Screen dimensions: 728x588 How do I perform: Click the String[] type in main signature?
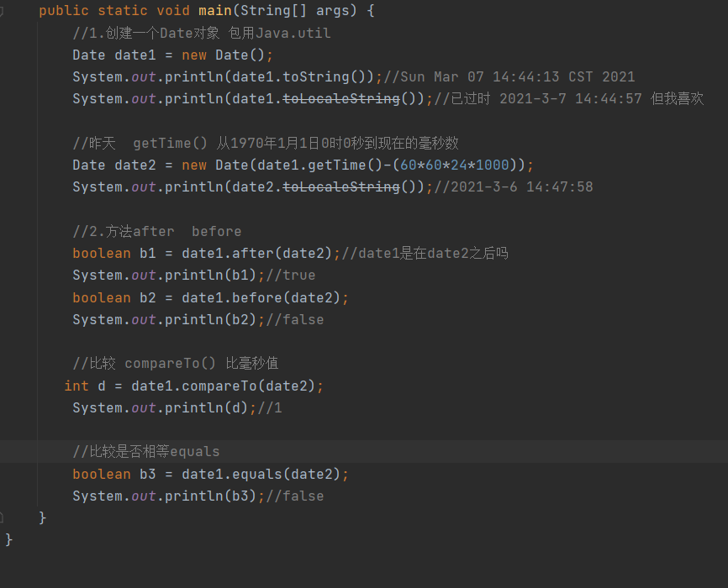[x=278, y=12]
